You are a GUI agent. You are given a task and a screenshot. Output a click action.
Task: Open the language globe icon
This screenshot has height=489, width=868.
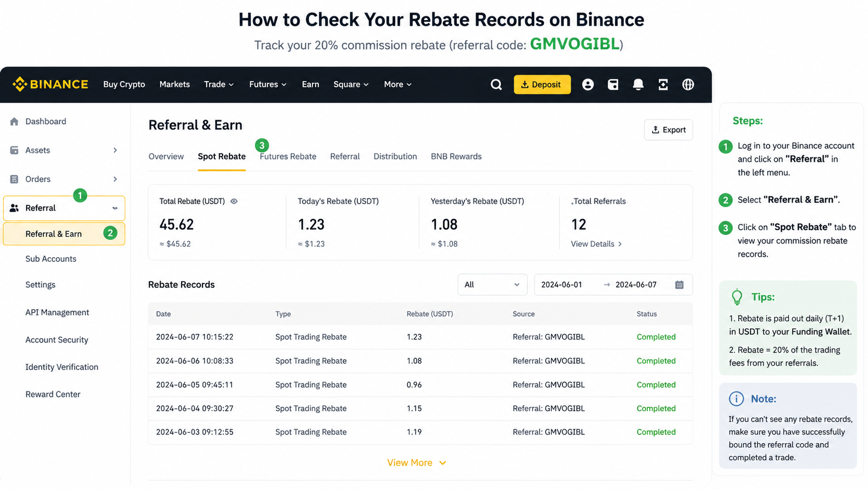(688, 84)
